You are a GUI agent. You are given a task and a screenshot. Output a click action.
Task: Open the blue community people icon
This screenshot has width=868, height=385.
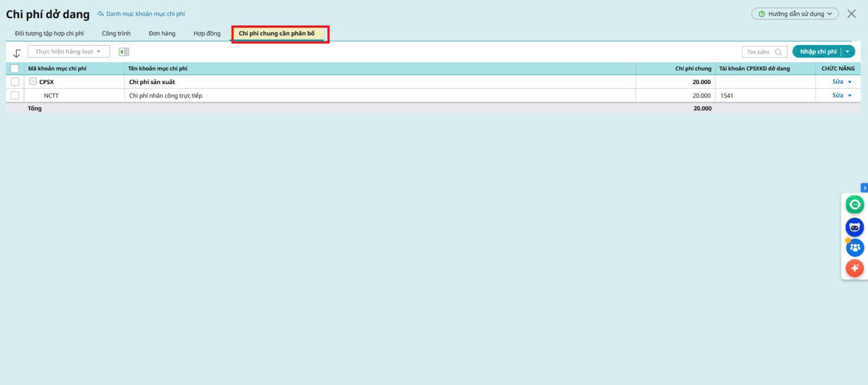click(855, 248)
